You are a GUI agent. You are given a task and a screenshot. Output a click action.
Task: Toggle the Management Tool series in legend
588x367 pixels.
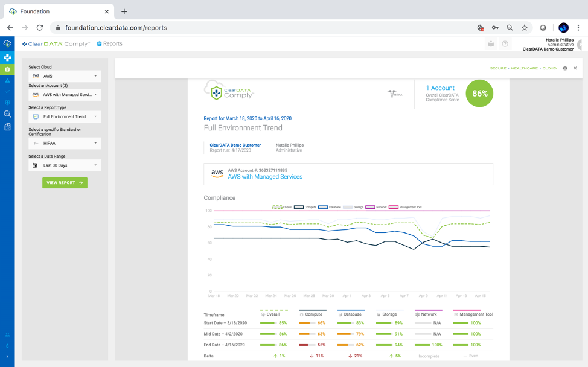(405, 207)
